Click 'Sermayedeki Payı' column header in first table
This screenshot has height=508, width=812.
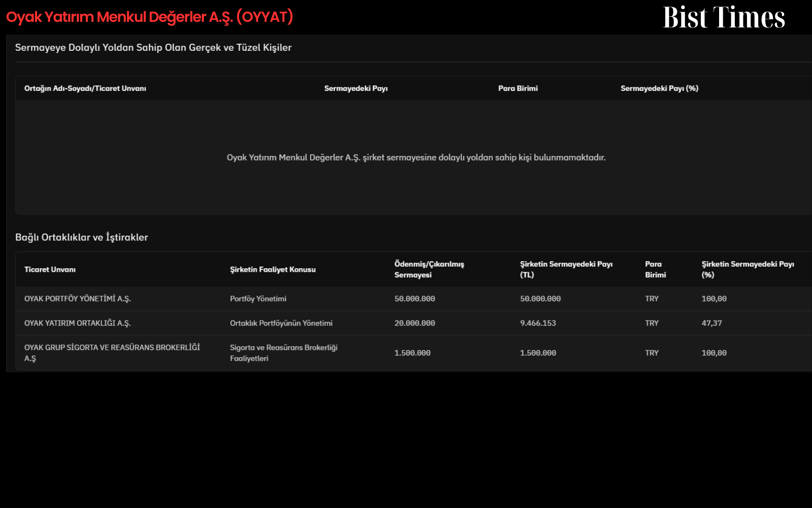pos(356,88)
